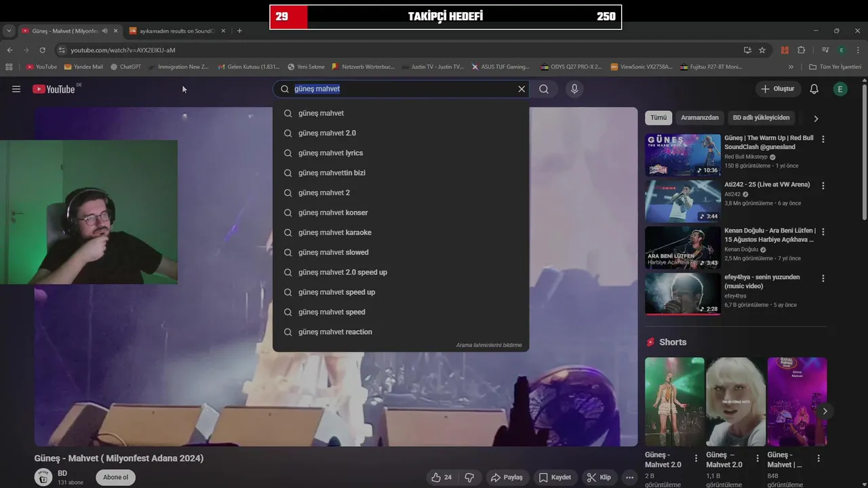Click the Abone ol subscribe button
Viewport: 868px width, 488px height.
(x=115, y=477)
